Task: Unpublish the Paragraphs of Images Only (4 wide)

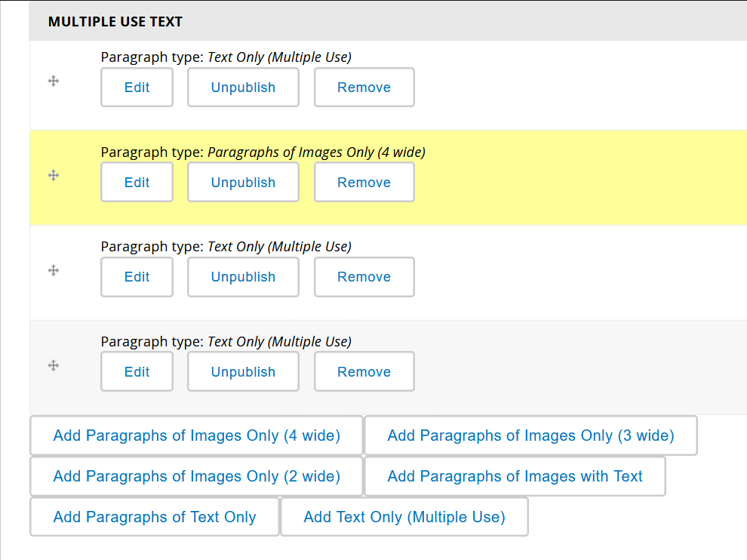Action: [x=243, y=182]
